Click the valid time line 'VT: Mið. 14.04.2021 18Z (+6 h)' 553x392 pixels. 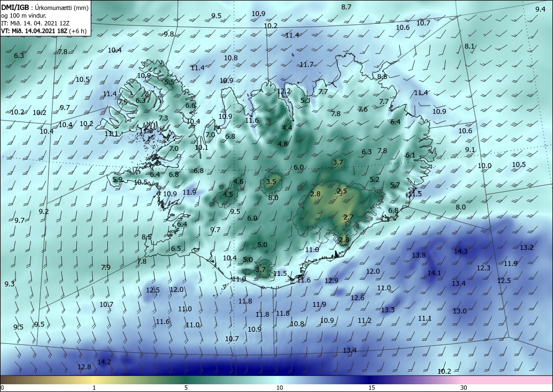point(44,30)
